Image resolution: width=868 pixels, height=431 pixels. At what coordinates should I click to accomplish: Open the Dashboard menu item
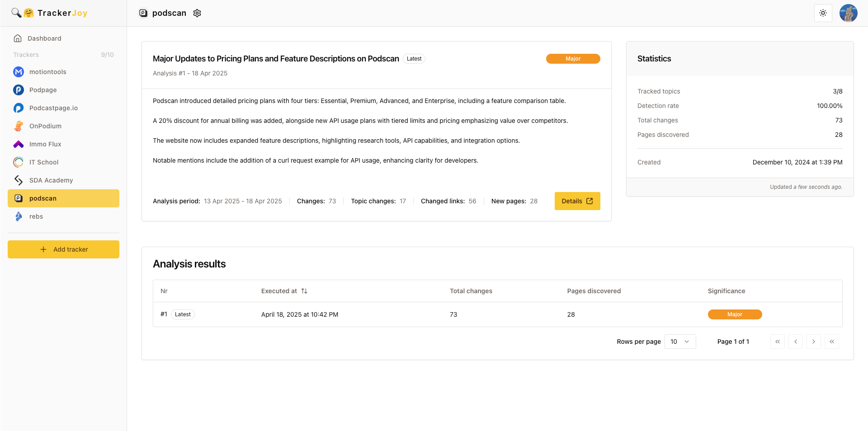[x=63, y=38]
